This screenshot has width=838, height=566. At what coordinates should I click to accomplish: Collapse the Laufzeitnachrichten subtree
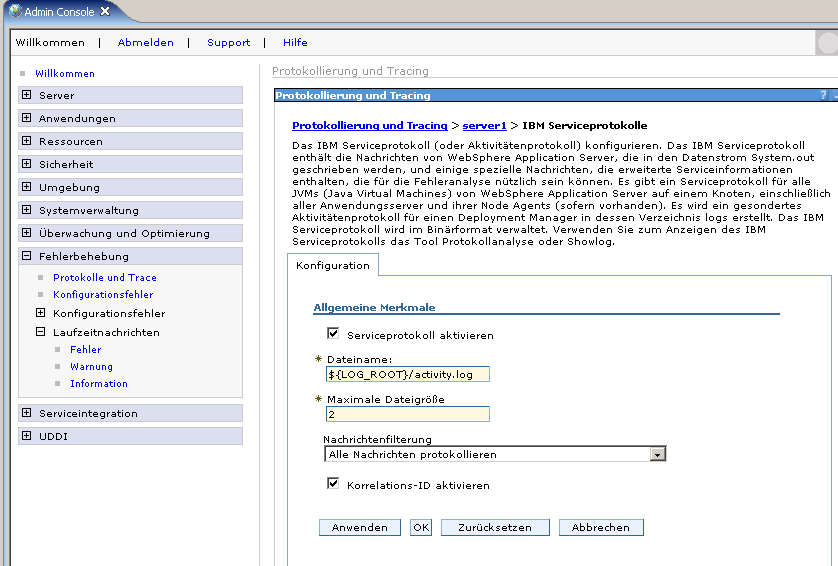click(x=40, y=332)
